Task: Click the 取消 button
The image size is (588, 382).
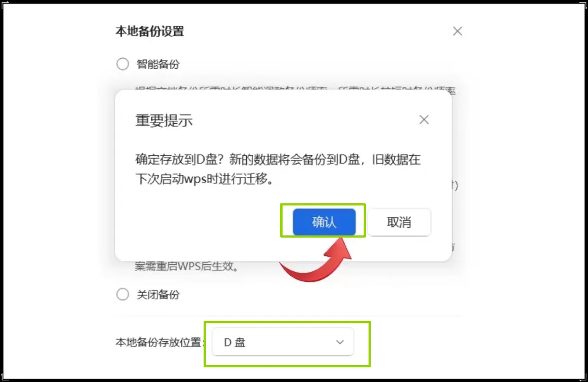Action: (x=399, y=222)
